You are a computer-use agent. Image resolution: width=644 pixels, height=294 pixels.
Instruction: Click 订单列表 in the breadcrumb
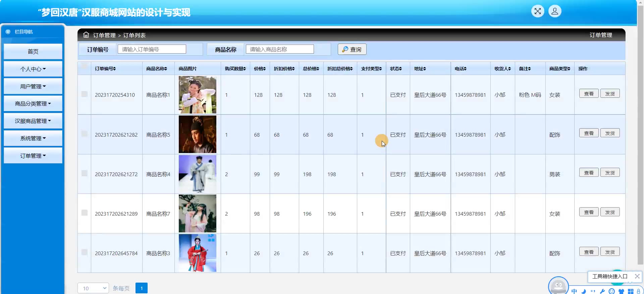pyautogui.click(x=134, y=35)
